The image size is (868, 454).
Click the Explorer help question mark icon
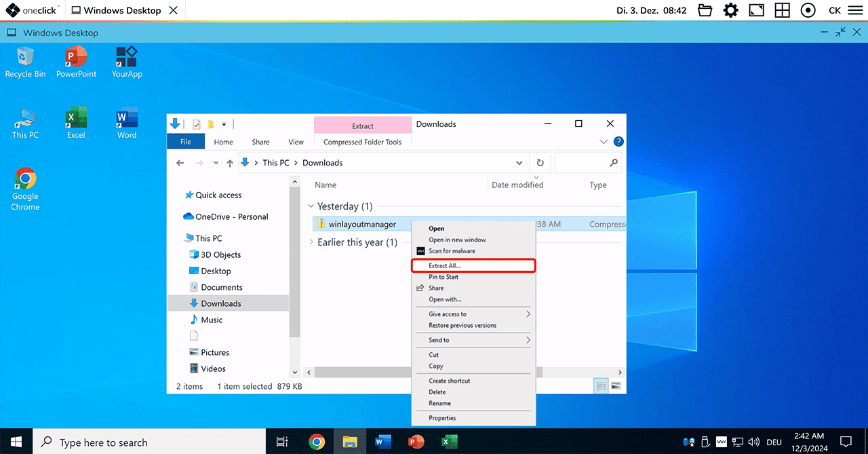pyautogui.click(x=618, y=142)
